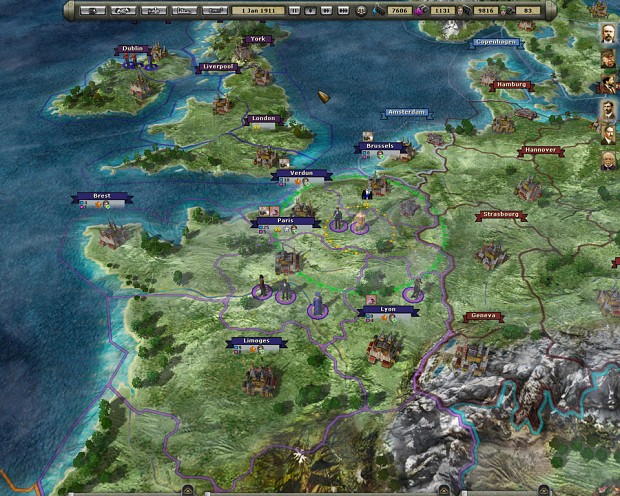Click the Geneva city label
Screen dimensions: 620x496
pyautogui.click(x=483, y=316)
